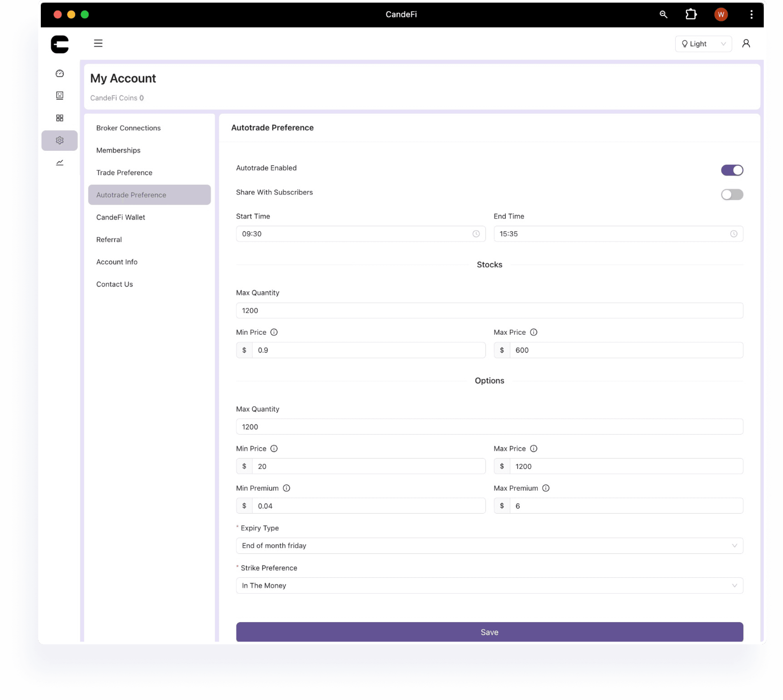Expand the Expiry Type dropdown

pyautogui.click(x=489, y=546)
